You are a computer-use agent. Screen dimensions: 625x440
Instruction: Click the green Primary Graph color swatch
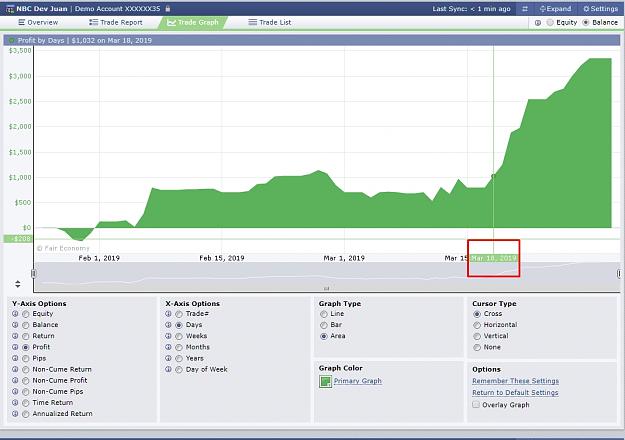pyautogui.click(x=325, y=381)
